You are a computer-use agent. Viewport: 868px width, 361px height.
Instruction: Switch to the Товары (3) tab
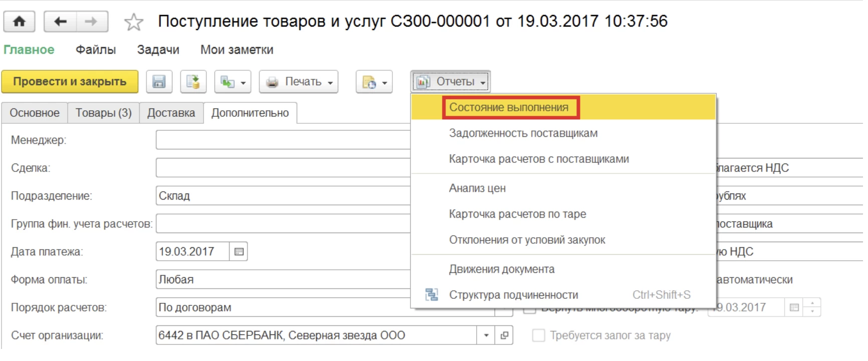(x=103, y=113)
